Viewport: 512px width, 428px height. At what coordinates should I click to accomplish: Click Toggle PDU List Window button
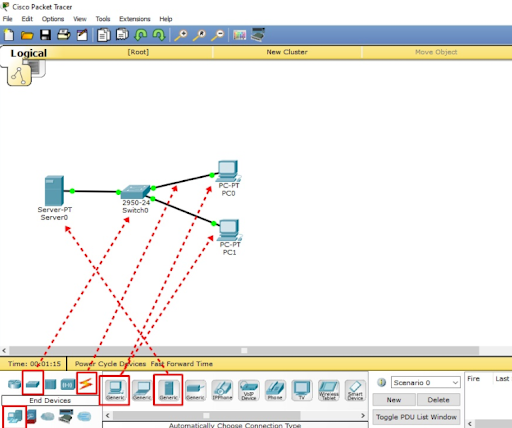tap(416, 417)
